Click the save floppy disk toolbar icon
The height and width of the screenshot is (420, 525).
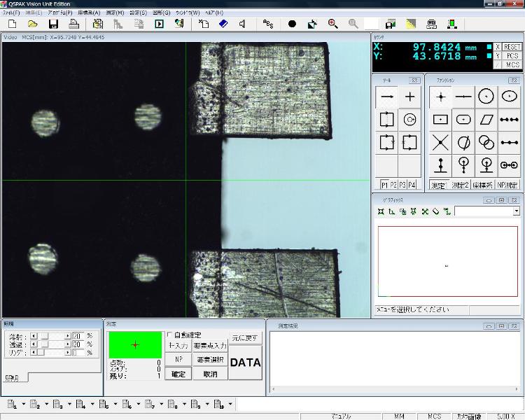click(x=53, y=24)
